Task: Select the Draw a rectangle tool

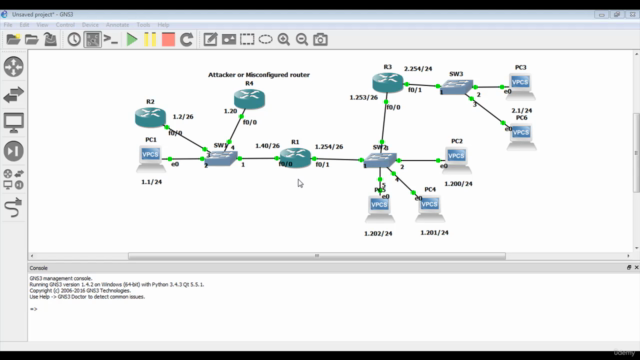Action: 247,40
